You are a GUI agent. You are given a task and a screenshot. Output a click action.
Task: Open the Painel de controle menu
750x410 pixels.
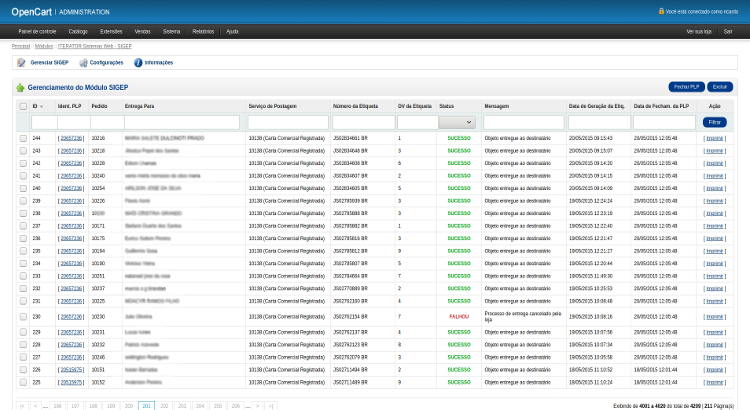click(37, 32)
